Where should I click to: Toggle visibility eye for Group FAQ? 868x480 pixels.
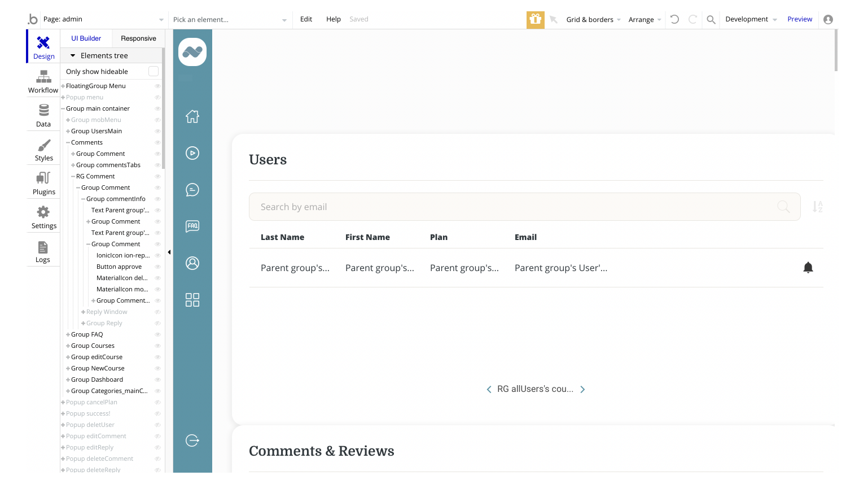pos(157,334)
